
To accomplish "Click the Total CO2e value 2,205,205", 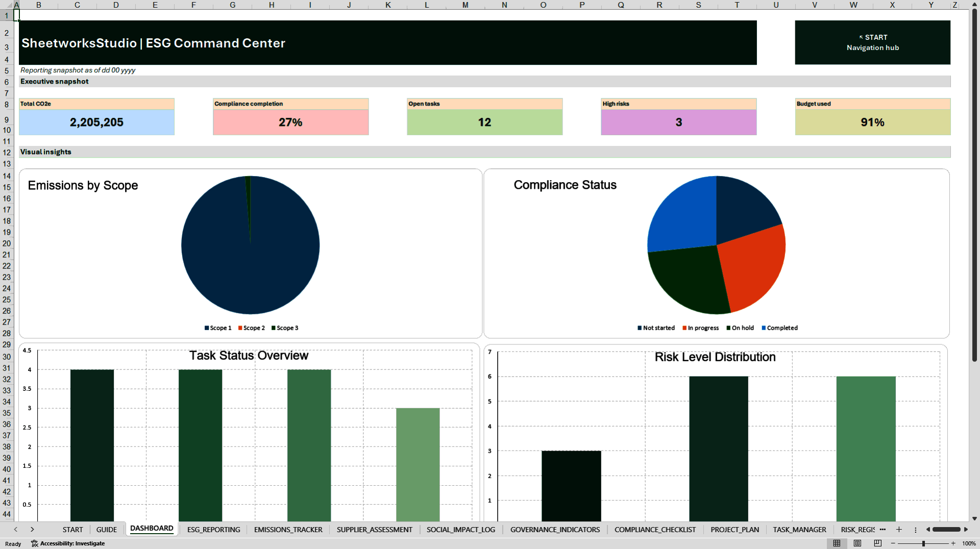I will tap(96, 122).
